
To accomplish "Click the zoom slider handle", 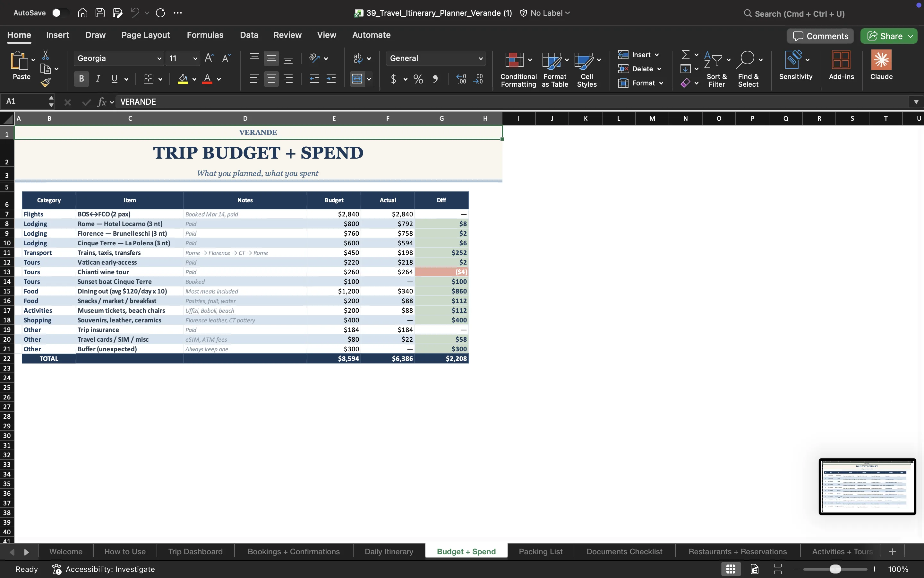I will [x=835, y=569].
